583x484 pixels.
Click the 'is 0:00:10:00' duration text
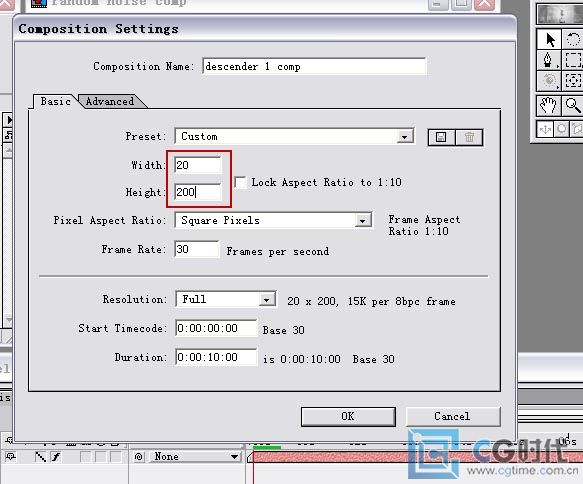pyautogui.click(x=302, y=359)
